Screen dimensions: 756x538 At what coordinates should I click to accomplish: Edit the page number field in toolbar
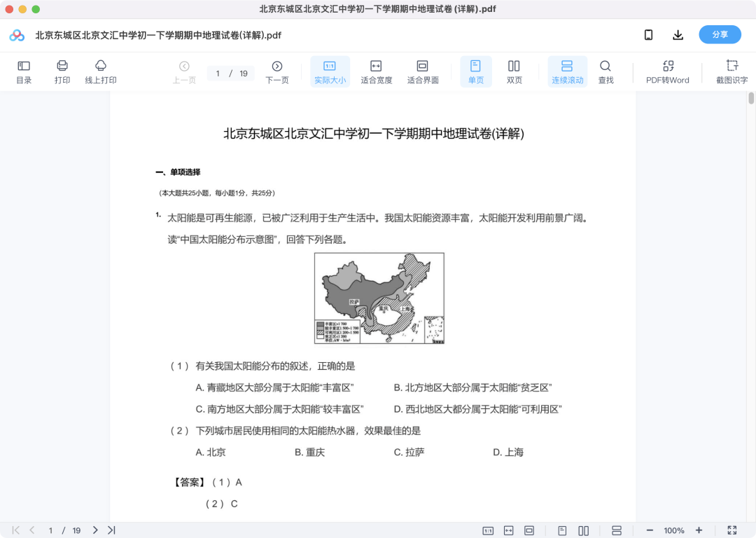click(218, 74)
